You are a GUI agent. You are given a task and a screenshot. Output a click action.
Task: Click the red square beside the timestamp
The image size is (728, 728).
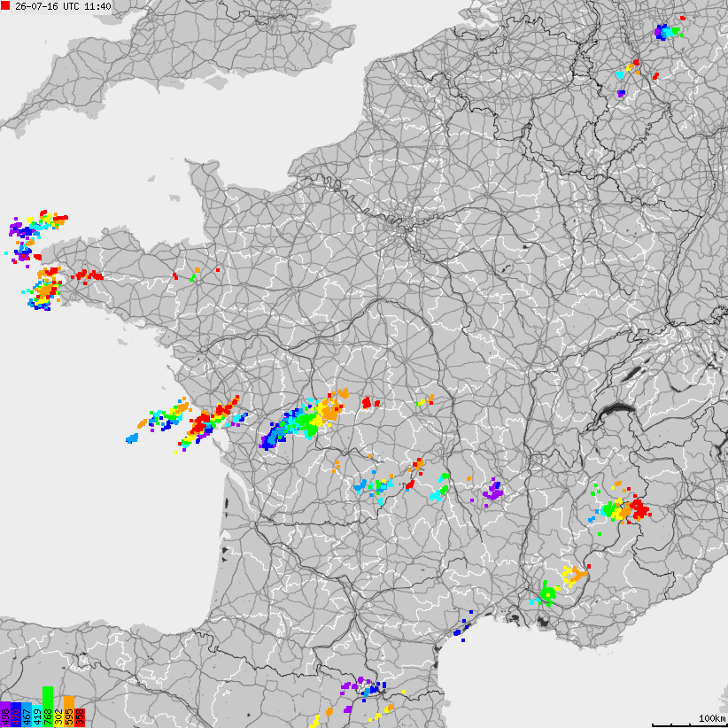pyautogui.click(x=5, y=5)
